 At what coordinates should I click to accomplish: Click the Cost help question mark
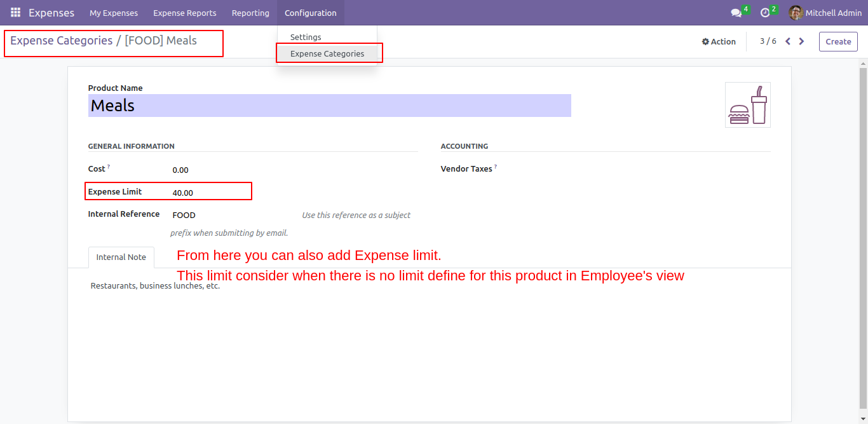(109, 167)
